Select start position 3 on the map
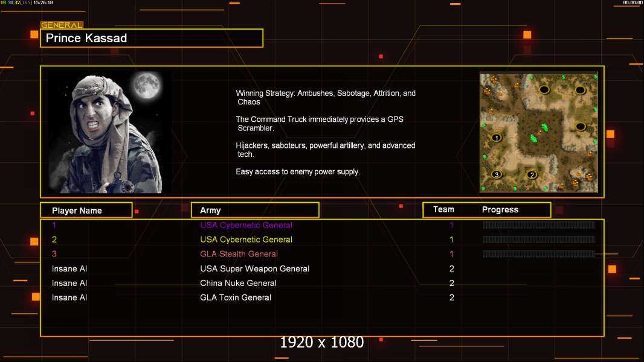The image size is (644, 362). (497, 174)
